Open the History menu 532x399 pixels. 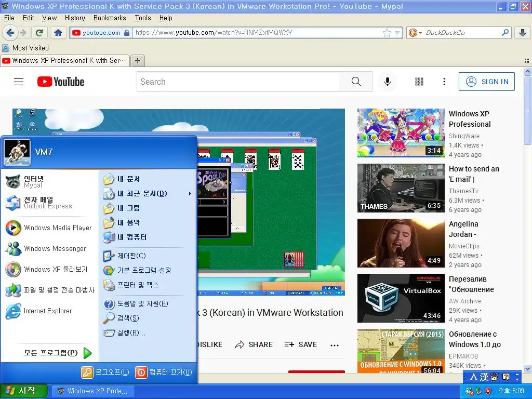(75, 18)
